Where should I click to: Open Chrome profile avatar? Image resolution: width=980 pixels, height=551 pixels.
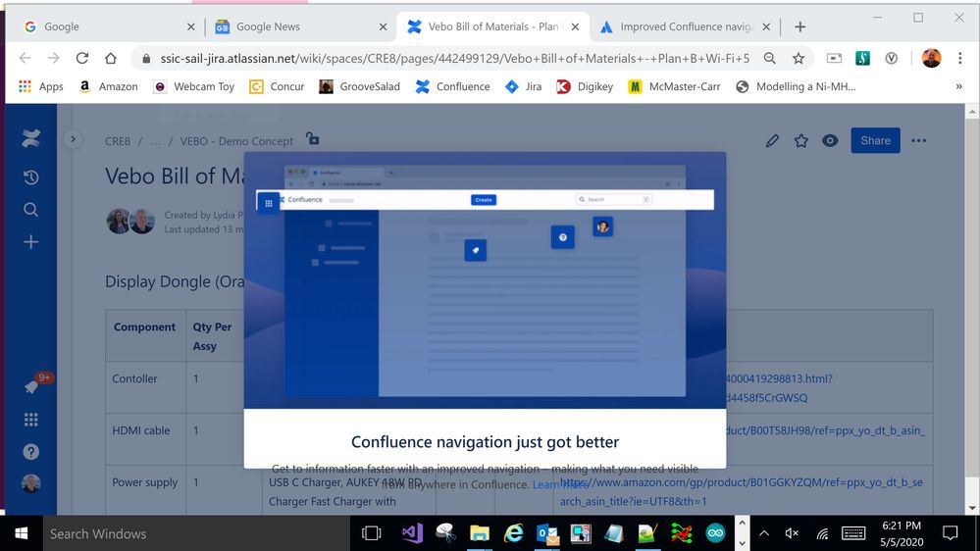coord(931,58)
